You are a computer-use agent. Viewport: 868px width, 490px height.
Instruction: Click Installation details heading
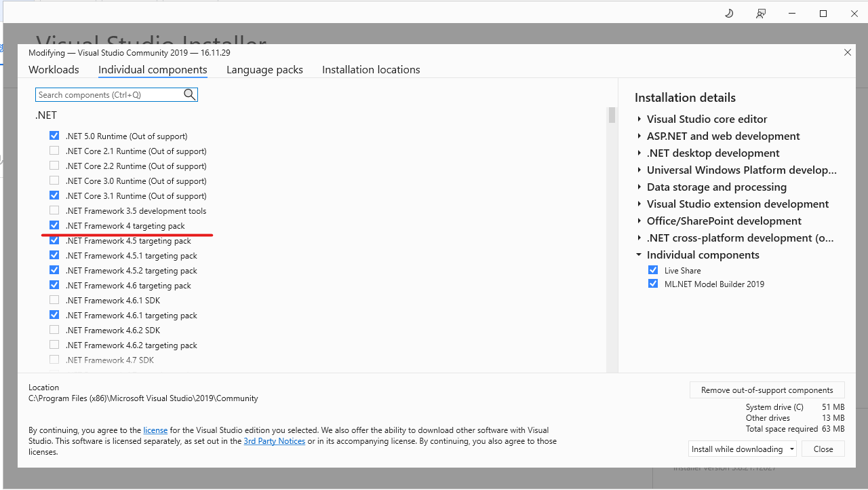click(x=685, y=98)
